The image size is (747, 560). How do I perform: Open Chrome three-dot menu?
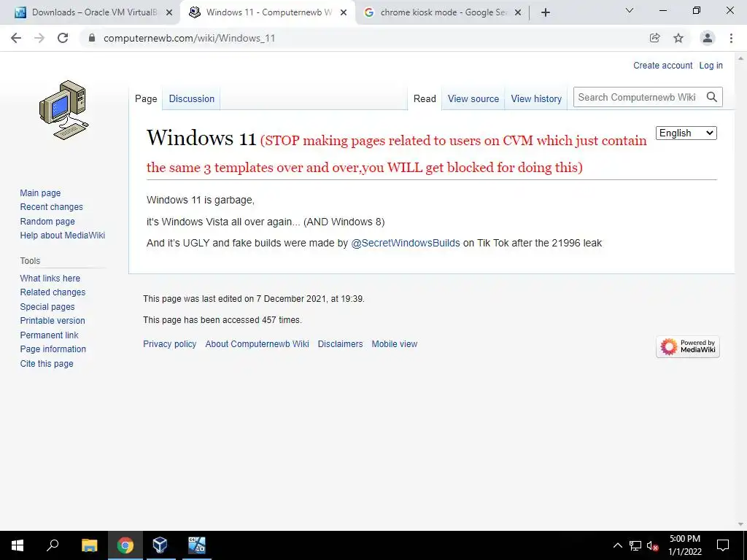(731, 38)
